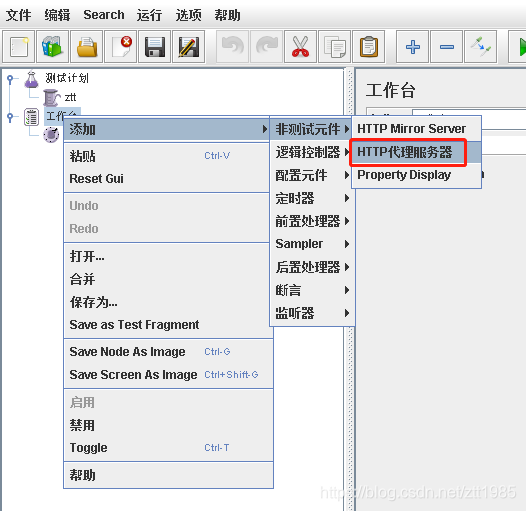The width and height of the screenshot is (526, 511).
Task: Click the Undo arrow toolbar icon
Action: click(x=232, y=47)
